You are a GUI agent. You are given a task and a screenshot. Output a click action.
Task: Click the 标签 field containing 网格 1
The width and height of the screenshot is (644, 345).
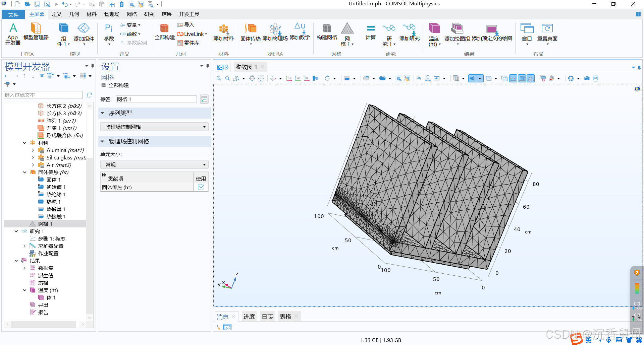pyautogui.click(x=156, y=99)
